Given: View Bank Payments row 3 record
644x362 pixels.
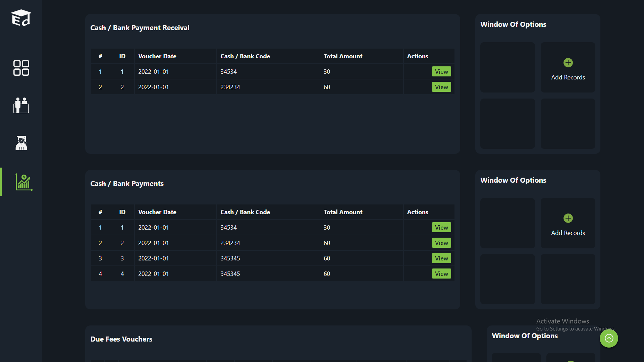Looking at the screenshot, I should click(x=441, y=258).
